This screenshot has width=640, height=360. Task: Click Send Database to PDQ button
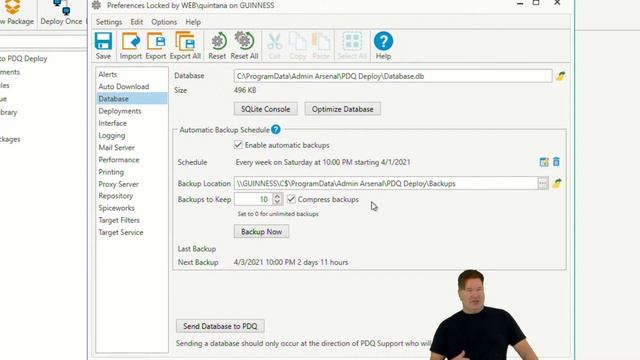coord(220,326)
